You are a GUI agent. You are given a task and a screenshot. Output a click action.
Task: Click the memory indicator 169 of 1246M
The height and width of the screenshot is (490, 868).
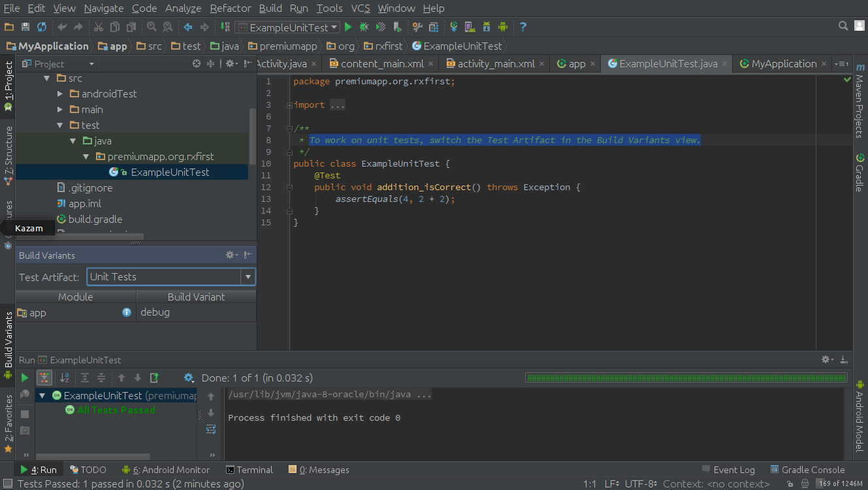coord(841,483)
